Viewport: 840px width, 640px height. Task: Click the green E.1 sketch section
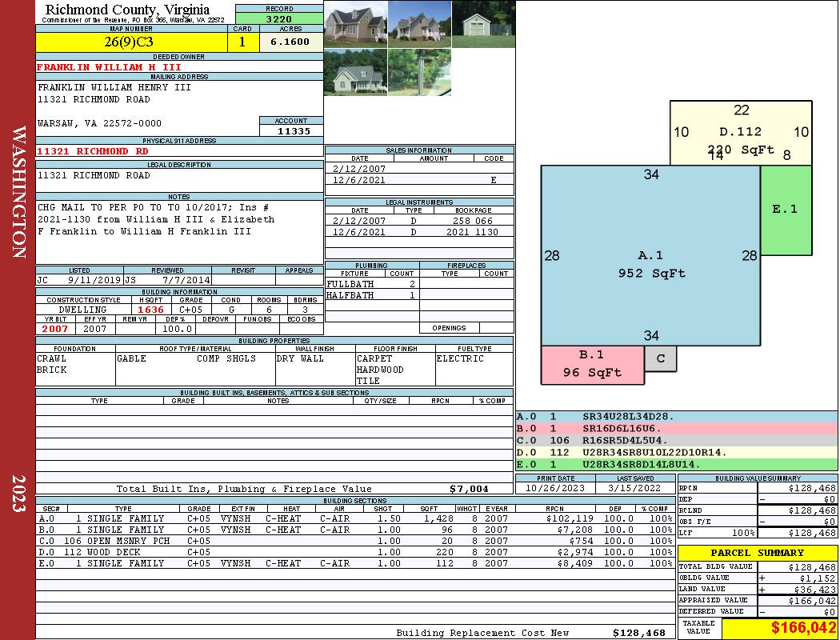786,210
